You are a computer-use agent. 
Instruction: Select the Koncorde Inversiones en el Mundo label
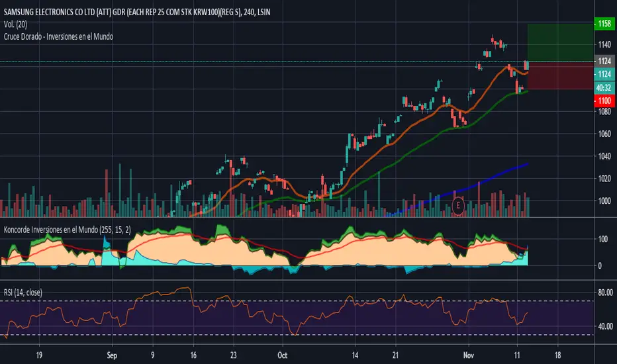pos(68,230)
